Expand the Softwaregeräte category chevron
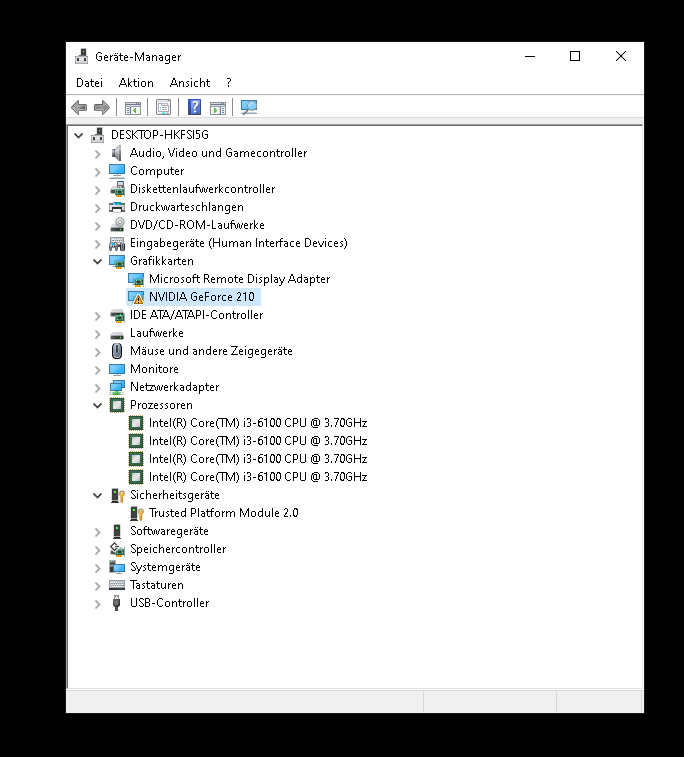This screenshot has height=757, width=684. click(x=98, y=532)
